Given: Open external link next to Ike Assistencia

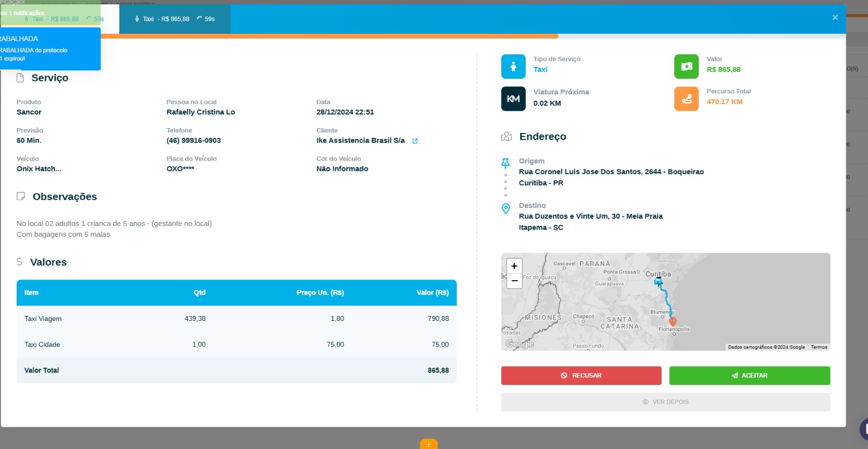Looking at the screenshot, I should pos(415,141).
